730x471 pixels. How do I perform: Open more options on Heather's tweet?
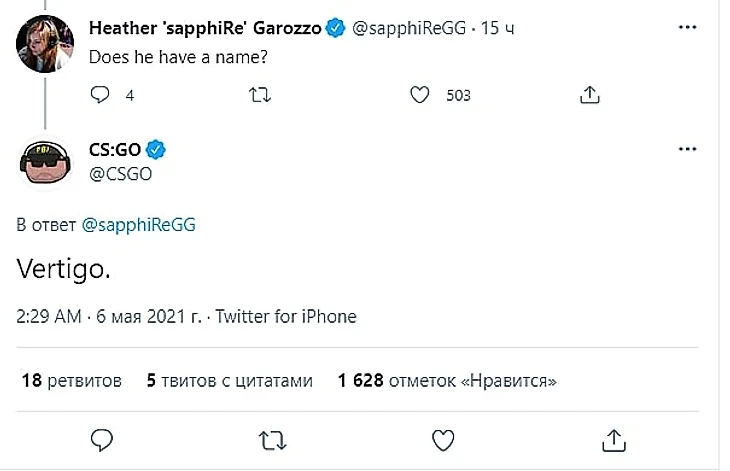(x=687, y=28)
